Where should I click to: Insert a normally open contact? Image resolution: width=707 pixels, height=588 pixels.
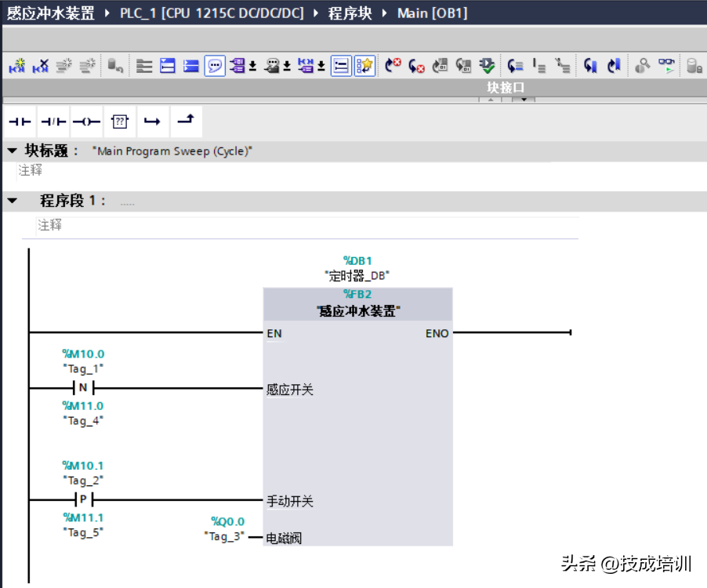click(20, 122)
